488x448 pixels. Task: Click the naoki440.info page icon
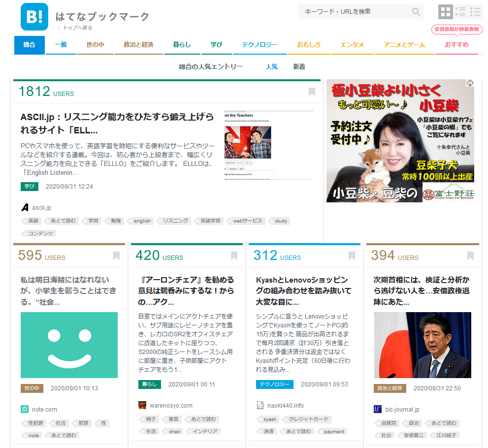[x=260, y=405]
